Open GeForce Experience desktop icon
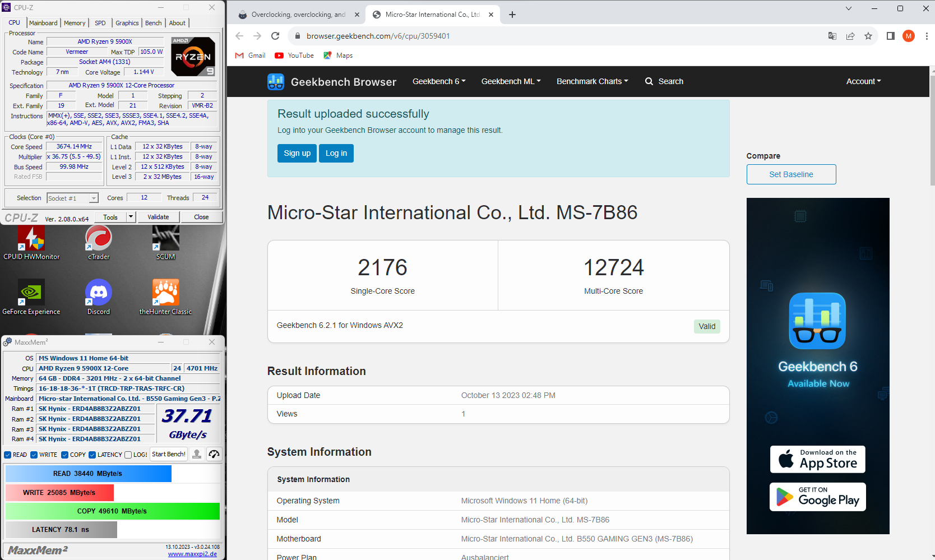The image size is (935, 560). (x=31, y=297)
